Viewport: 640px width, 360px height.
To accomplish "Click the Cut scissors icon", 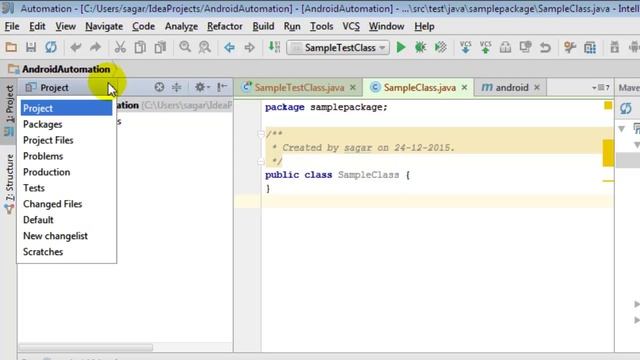I will (x=120, y=47).
